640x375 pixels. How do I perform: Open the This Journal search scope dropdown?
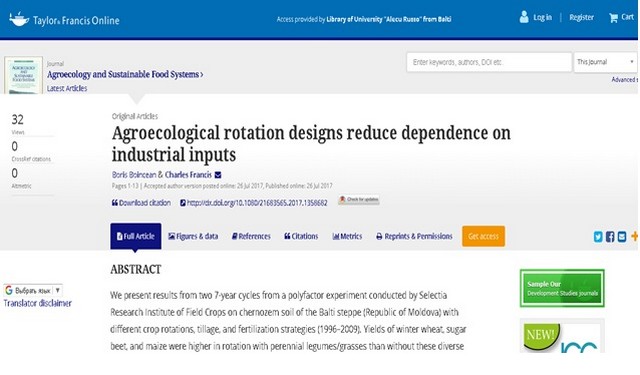coord(605,62)
